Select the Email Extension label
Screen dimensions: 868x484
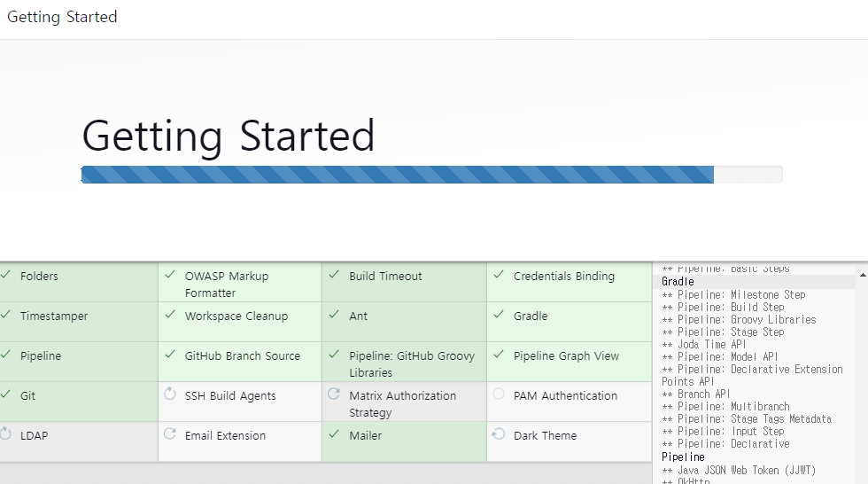click(225, 435)
